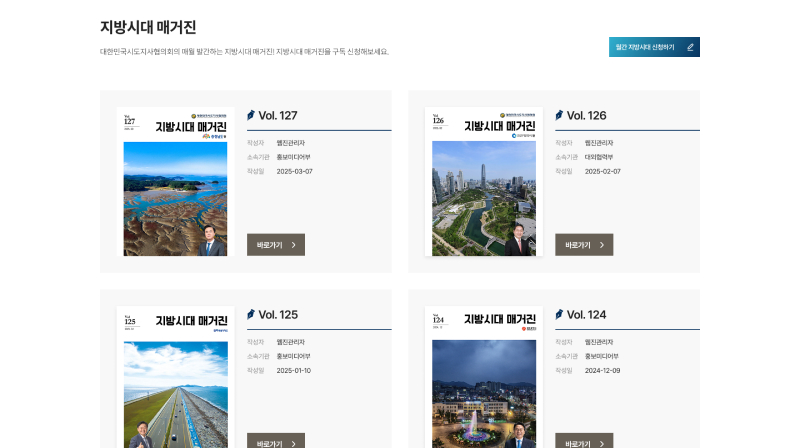Image resolution: width=800 pixels, height=448 pixels.
Task: Click the magazine description sentence under the heading
Action: (x=244, y=52)
